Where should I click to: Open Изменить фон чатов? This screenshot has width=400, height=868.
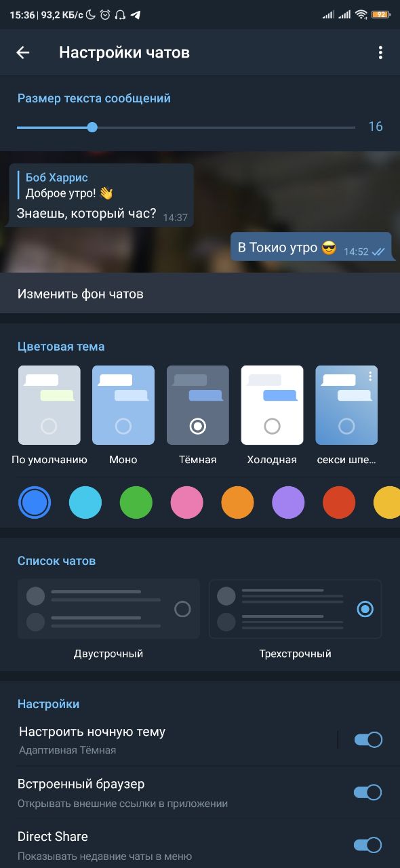point(200,294)
